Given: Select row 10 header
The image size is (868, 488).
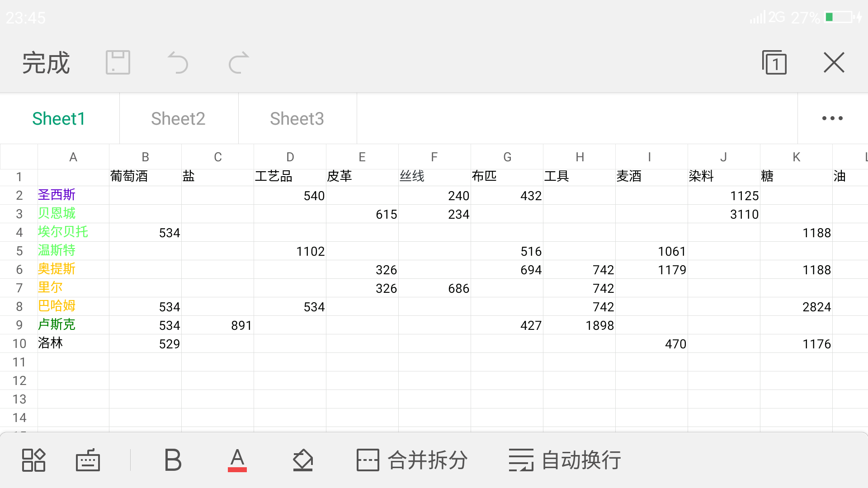Looking at the screenshot, I should [x=19, y=343].
